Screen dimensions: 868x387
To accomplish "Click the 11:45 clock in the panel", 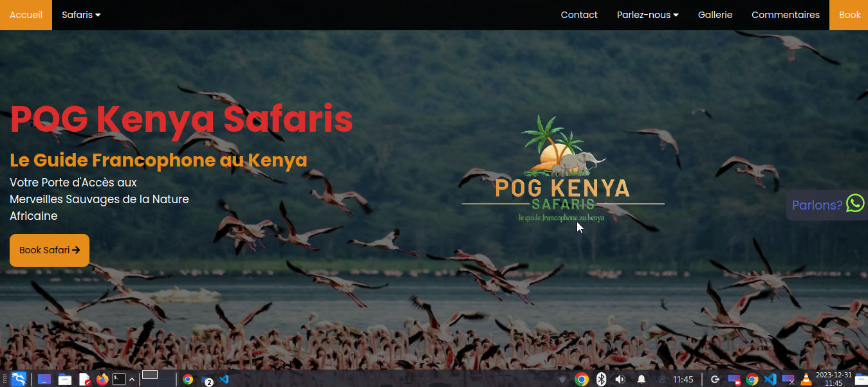I will click(683, 379).
